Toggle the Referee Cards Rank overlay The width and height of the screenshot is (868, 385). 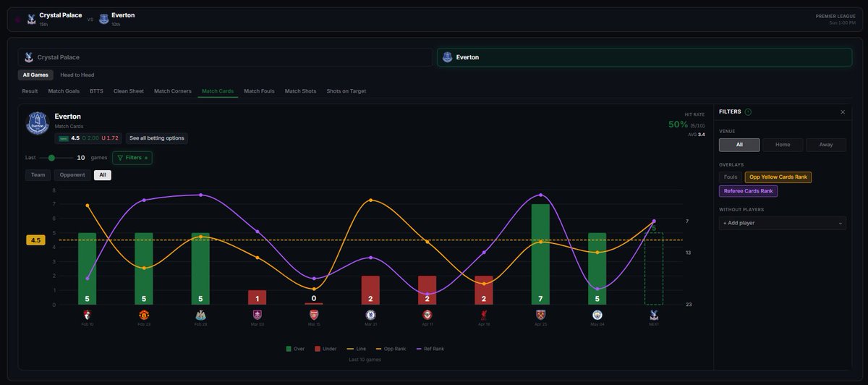tap(748, 191)
